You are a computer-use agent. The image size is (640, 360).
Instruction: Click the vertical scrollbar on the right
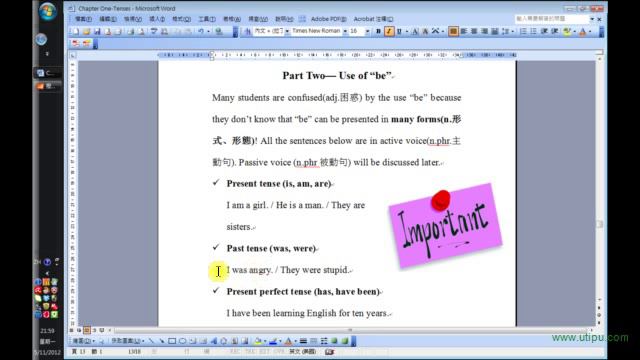599,180
